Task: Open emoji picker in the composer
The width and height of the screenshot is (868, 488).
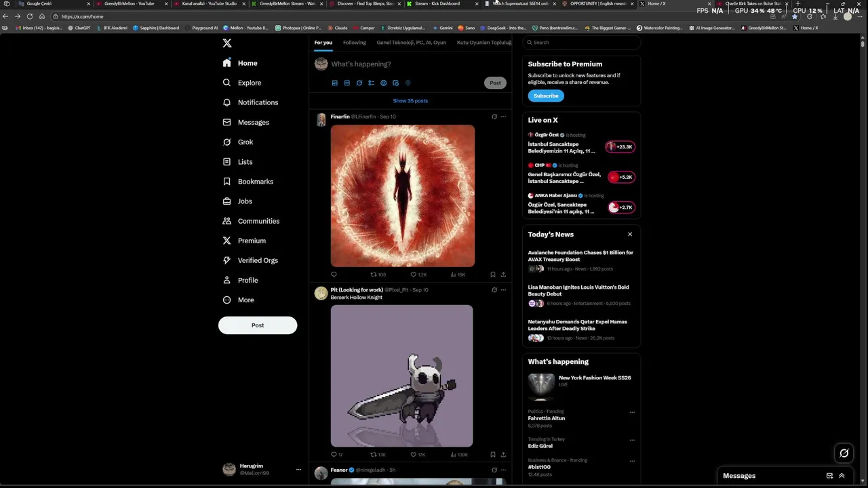Action: click(x=383, y=83)
